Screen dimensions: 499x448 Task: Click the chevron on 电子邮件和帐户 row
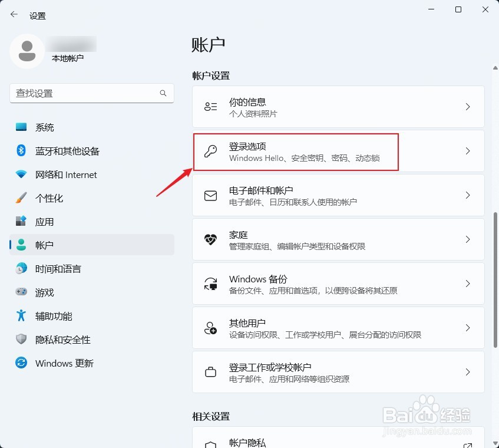468,195
